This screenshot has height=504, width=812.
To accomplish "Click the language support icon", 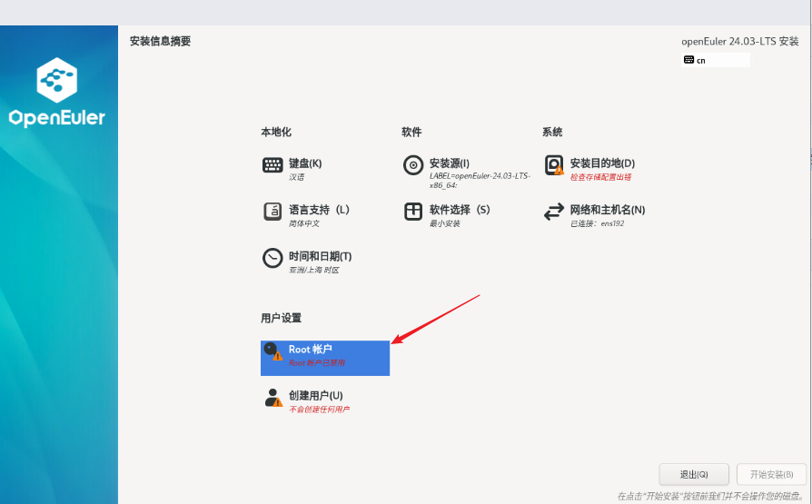I will (x=272, y=212).
